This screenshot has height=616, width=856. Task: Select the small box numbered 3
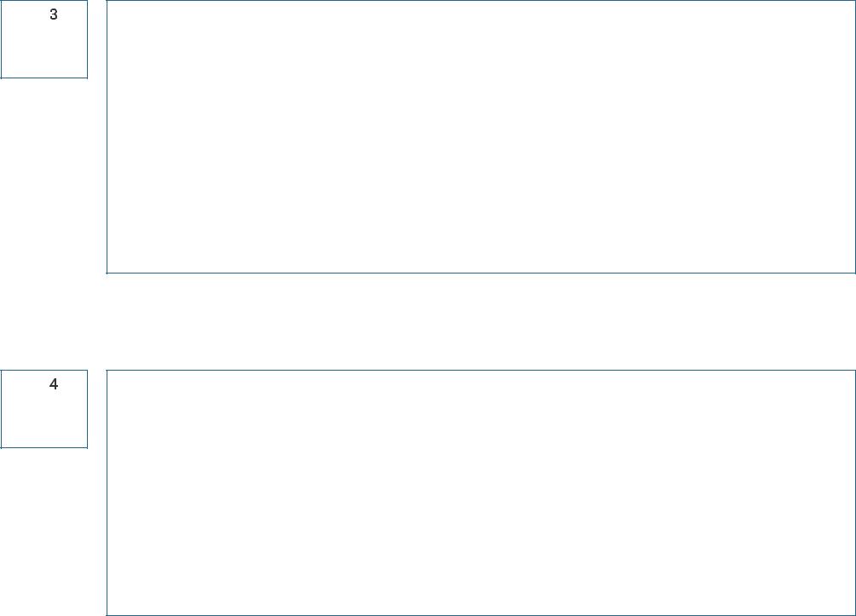click(x=44, y=39)
